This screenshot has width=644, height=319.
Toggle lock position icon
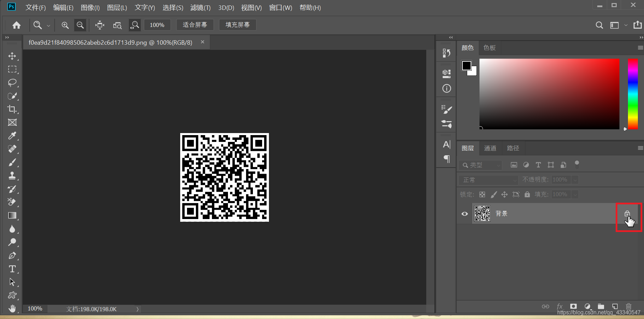click(x=504, y=194)
